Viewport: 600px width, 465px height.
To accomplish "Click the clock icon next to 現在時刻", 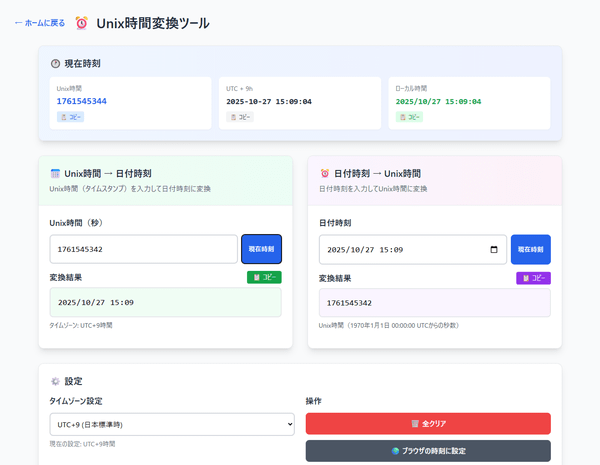I will [x=55, y=64].
